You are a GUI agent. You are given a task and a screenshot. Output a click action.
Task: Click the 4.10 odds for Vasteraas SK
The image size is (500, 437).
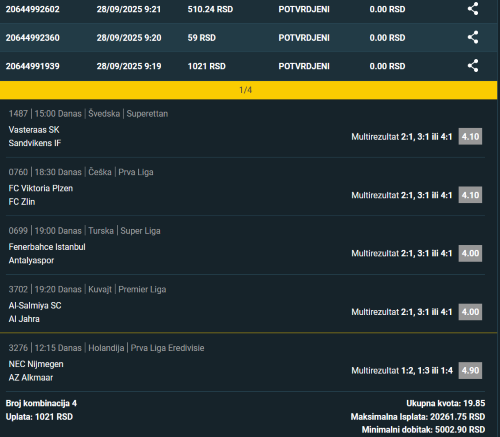point(470,136)
